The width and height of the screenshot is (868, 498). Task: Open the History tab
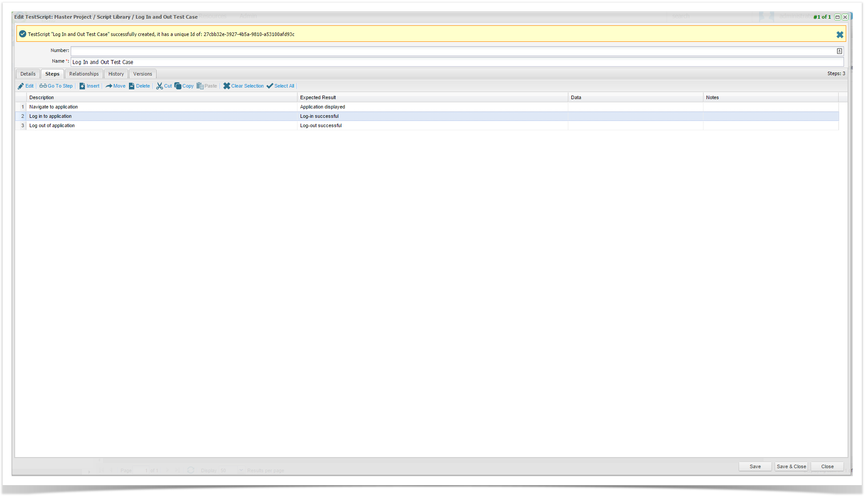click(x=116, y=74)
